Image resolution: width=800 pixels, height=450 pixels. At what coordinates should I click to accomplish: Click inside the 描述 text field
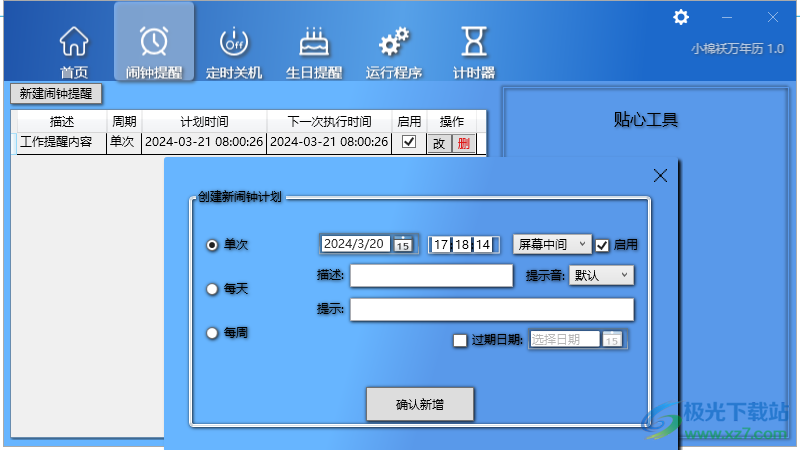click(x=431, y=276)
